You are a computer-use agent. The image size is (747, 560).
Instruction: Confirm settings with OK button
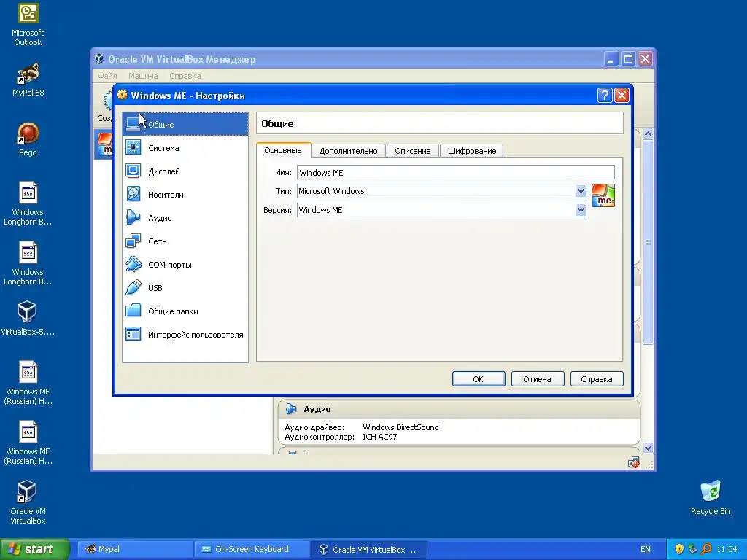click(479, 379)
